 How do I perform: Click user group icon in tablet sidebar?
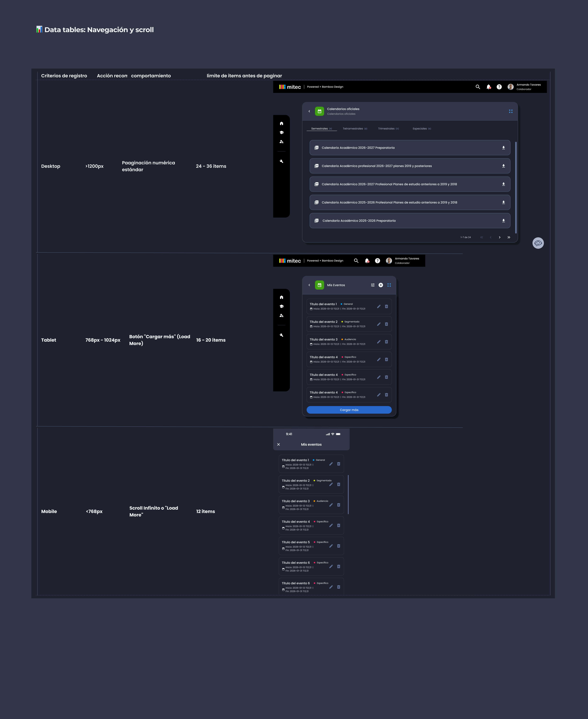[x=282, y=315]
